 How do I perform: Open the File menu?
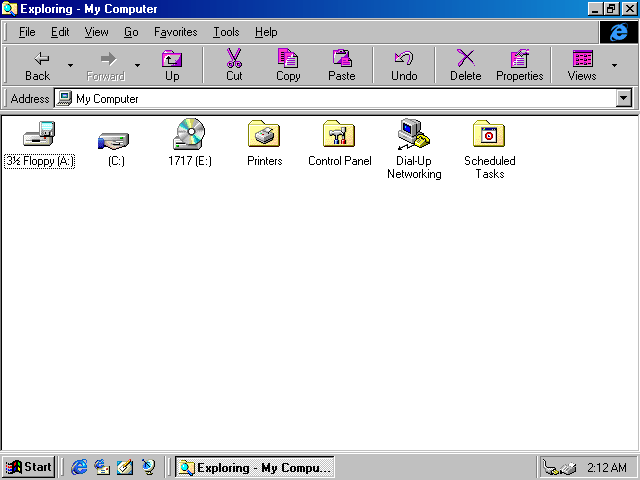point(27,32)
